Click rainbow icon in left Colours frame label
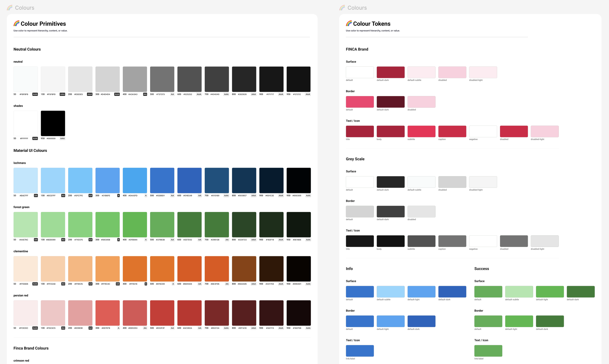This screenshot has height=364, width=609. point(10,8)
